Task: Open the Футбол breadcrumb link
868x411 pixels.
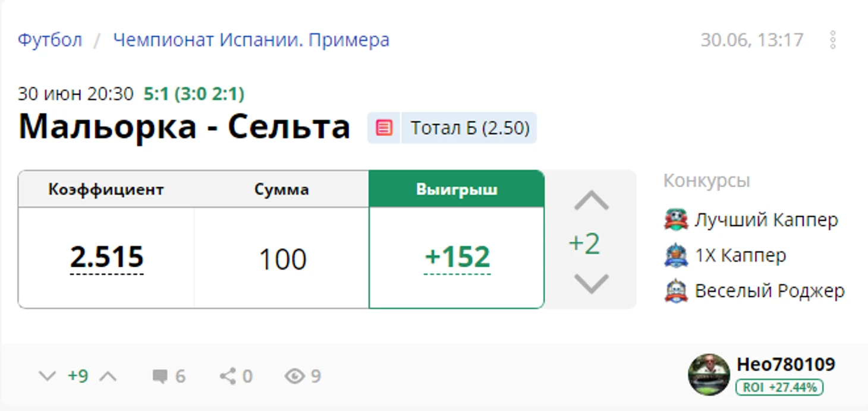Action: [x=50, y=40]
